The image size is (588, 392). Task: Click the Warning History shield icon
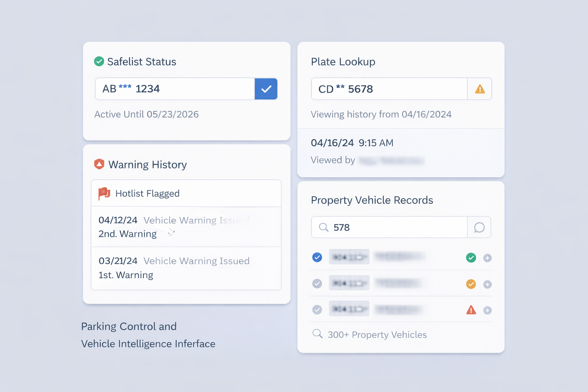[x=99, y=164]
